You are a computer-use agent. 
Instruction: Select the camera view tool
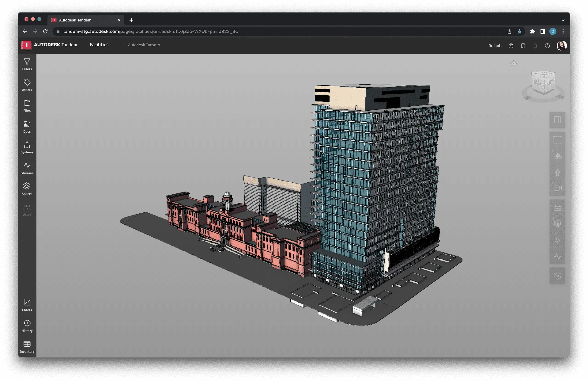tap(558, 188)
